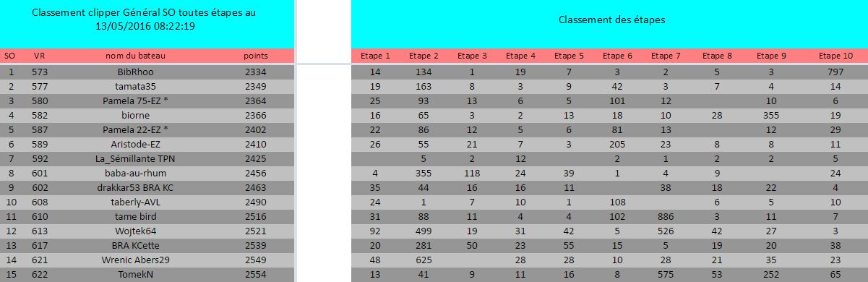Select the 'points' column header
868x282 pixels.
click(256, 56)
